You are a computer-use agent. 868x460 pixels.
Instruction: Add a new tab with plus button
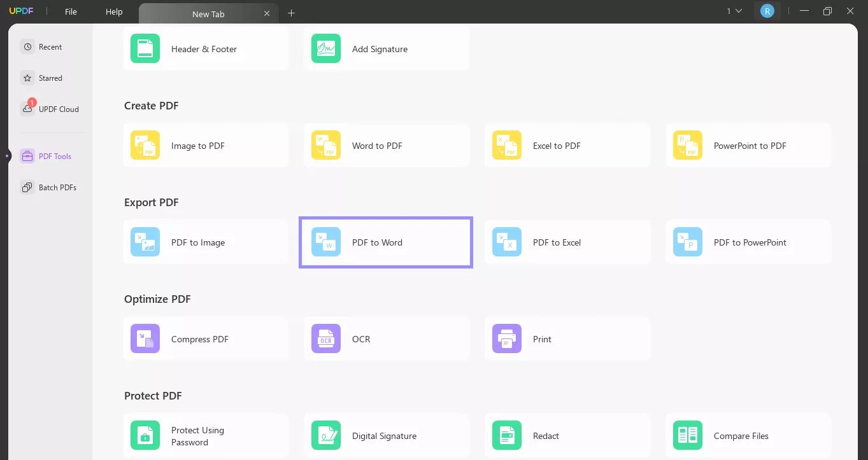(x=292, y=13)
